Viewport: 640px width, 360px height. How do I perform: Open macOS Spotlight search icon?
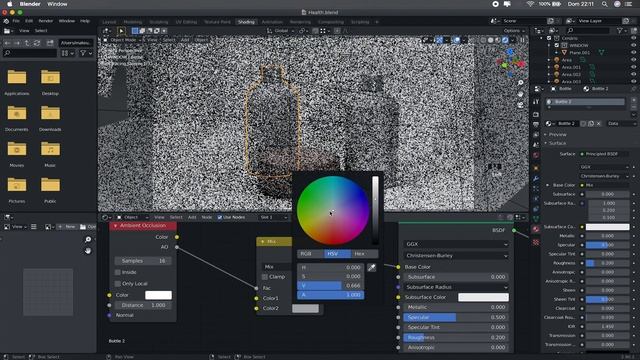point(604,4)
